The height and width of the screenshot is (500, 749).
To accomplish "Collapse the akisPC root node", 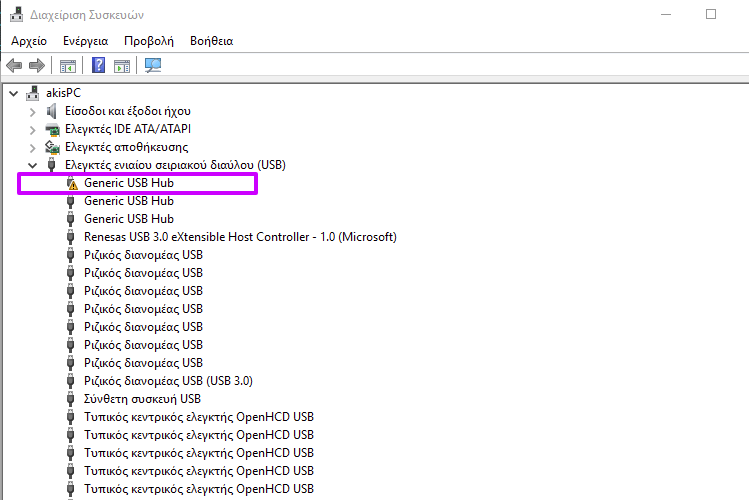I will pyautogui.click(x=14, y=94).
